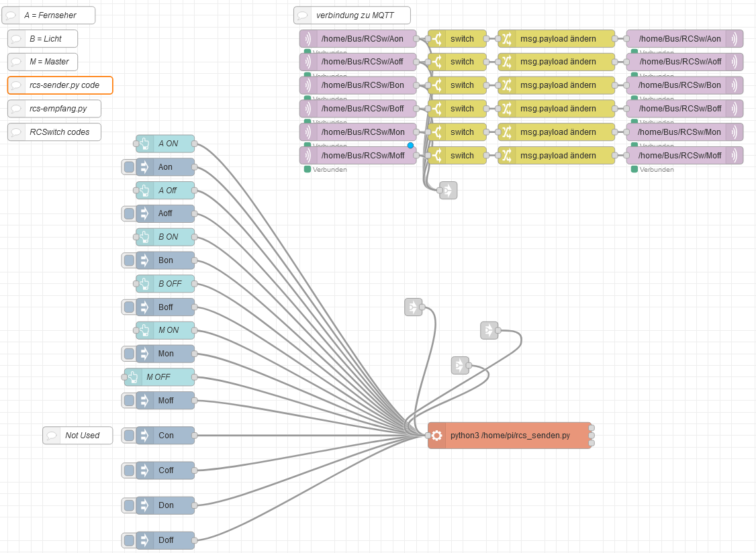Click the arrow icon on Doff inject node
756x553 pixels.
tap(144, 540)
